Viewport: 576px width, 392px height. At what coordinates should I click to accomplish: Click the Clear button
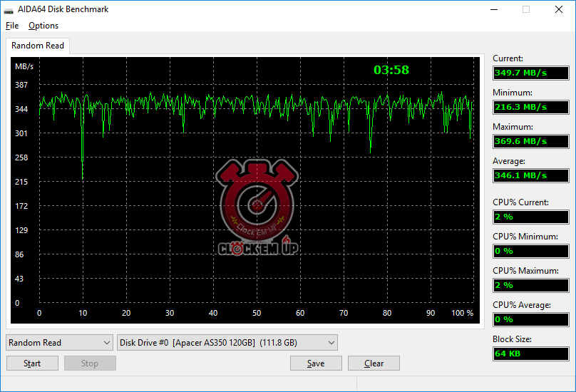pos(374,363)
